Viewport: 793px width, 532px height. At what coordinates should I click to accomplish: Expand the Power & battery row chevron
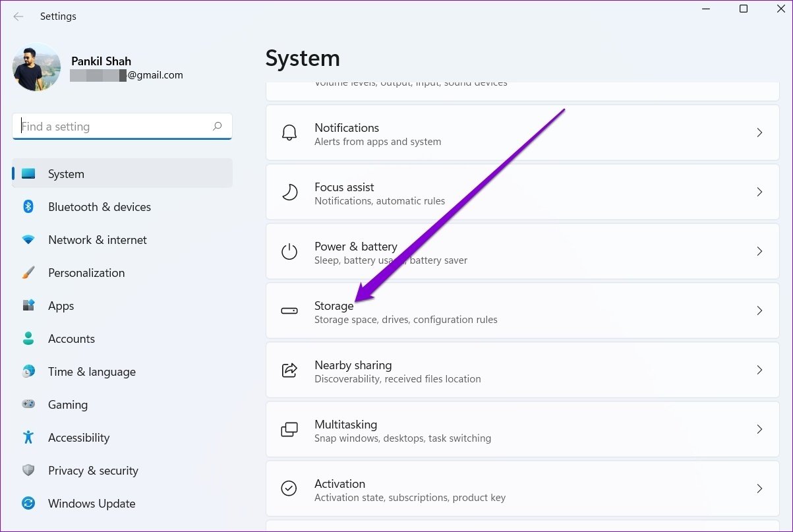[759, 251]
